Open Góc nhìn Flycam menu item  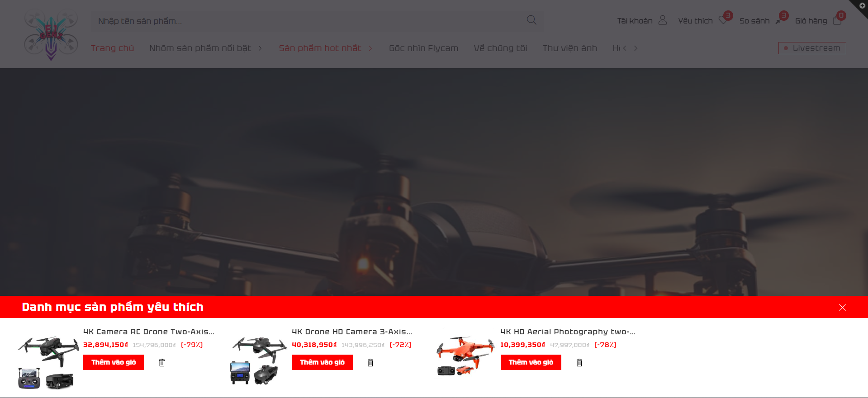point(423,48)
